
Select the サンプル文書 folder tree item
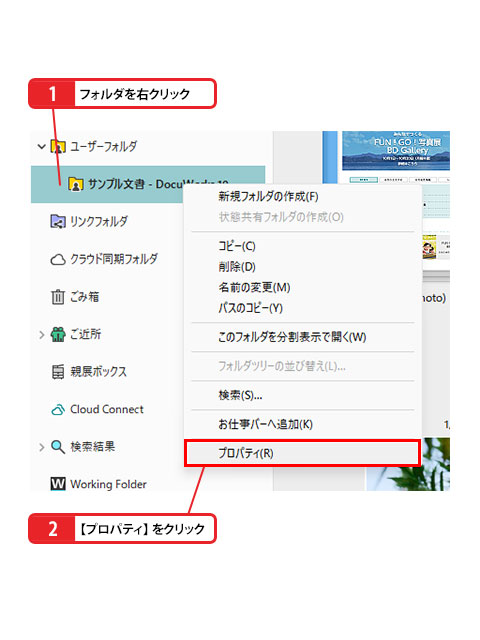(x=148, y=184)
